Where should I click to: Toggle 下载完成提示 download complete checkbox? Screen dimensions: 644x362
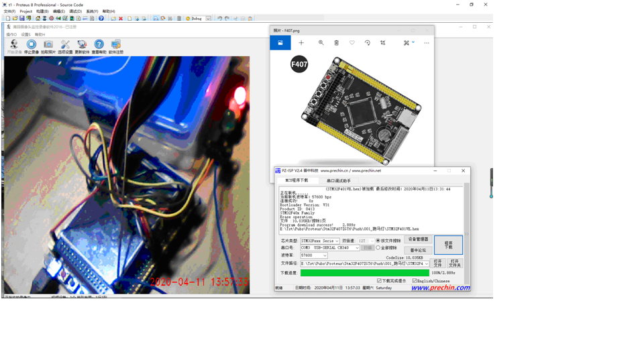(x=379, y=281)
